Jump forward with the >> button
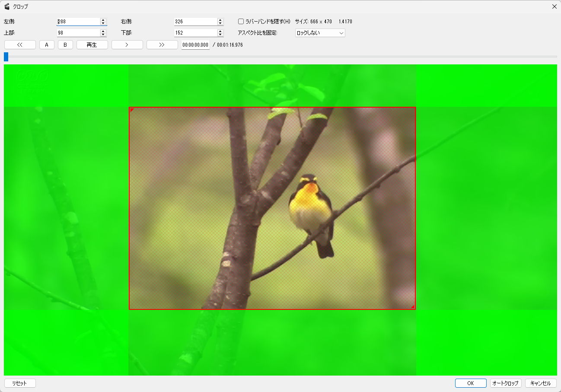Image resolution: width=561 pixels, height=392 pixels. point(162,45)
